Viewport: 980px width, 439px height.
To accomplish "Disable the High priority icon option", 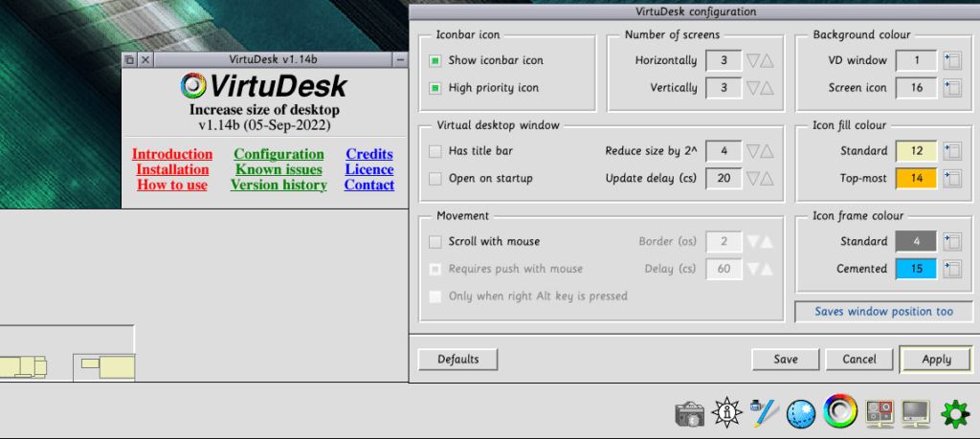I will coord(435,88).
